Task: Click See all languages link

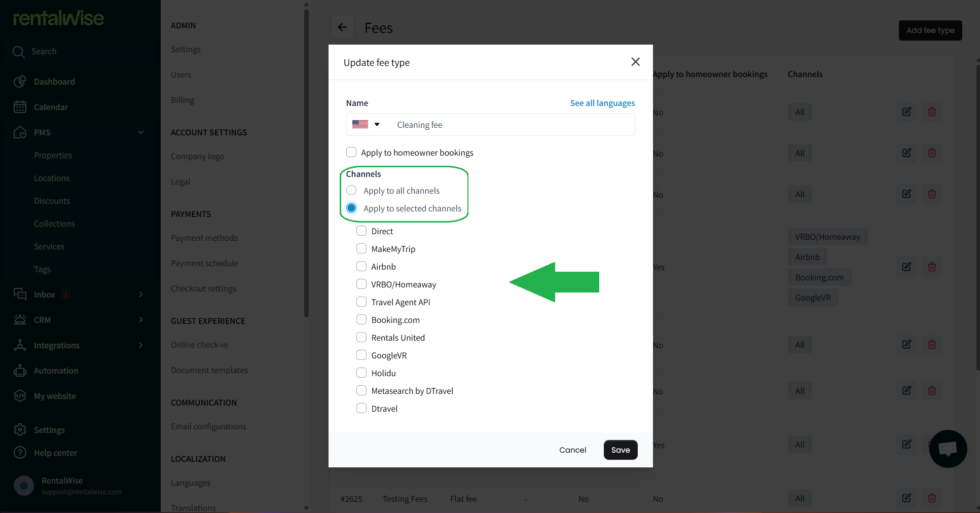Action: [602, 103]
